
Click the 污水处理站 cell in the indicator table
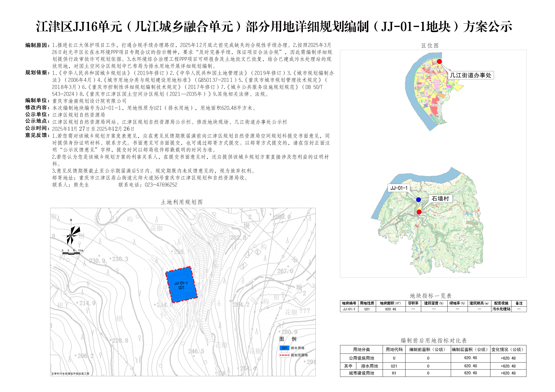point(501,309)
